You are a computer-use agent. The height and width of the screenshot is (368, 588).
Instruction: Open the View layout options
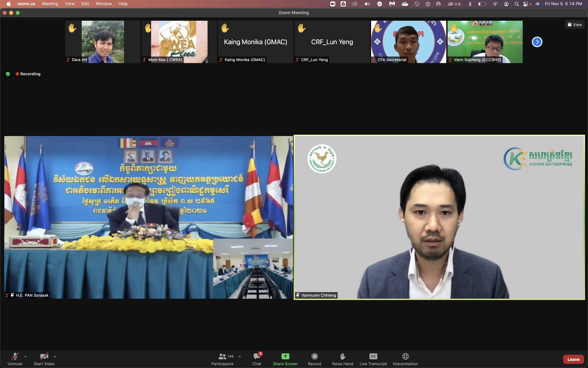[575, 25]
